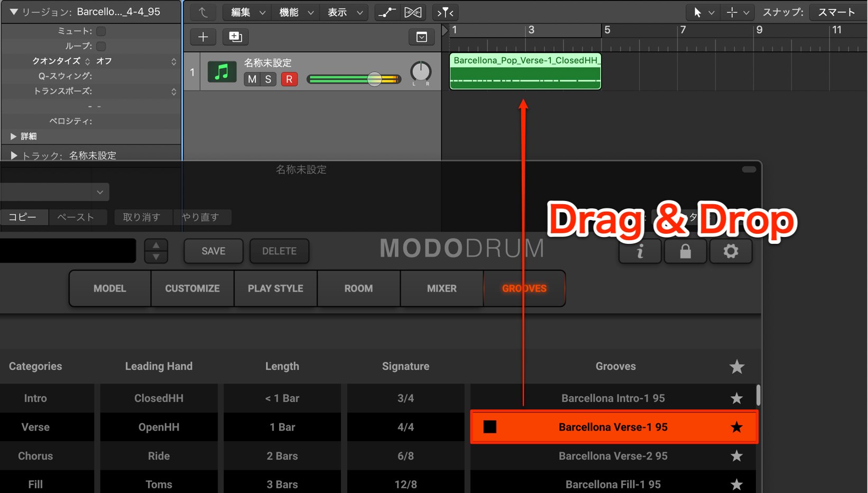
Task: Click the ペースト button
Action: tap(78, 217)
